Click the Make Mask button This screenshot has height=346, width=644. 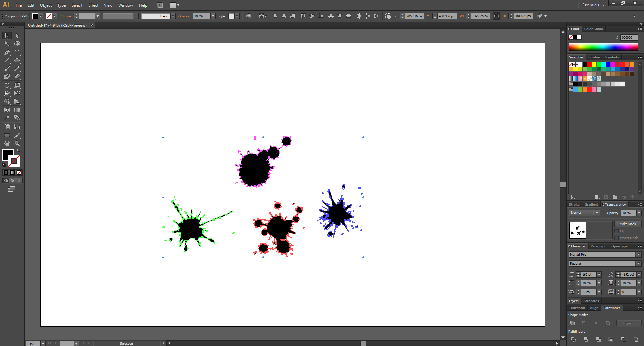(628, 224)
